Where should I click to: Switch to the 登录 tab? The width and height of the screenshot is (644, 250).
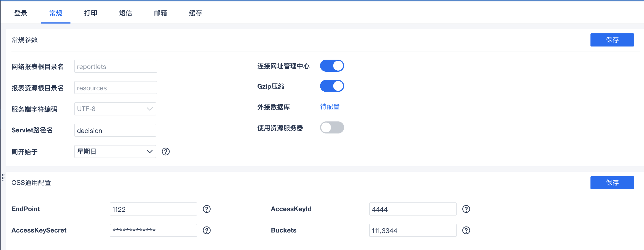21,13
